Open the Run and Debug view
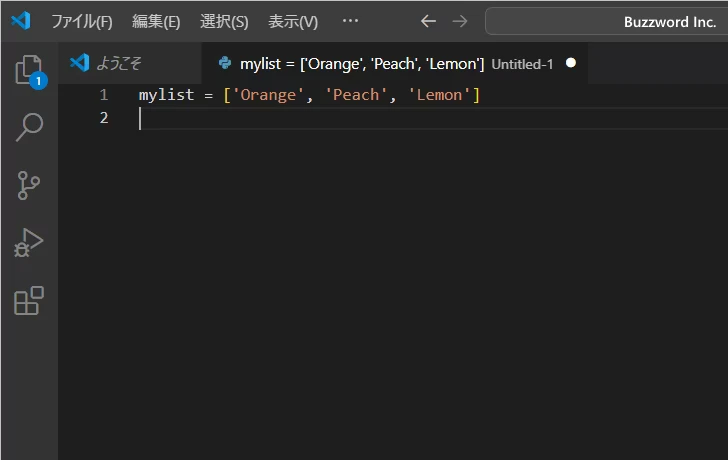Screen dimensions: 728x460 29,243
